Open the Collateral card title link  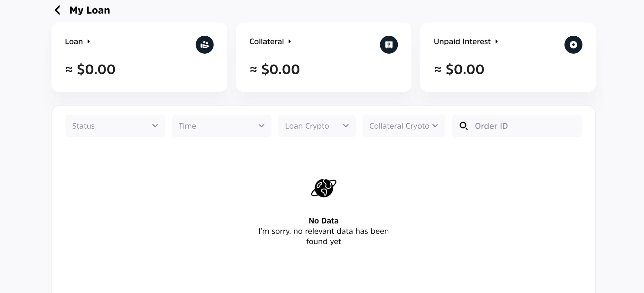pos(267,41)
